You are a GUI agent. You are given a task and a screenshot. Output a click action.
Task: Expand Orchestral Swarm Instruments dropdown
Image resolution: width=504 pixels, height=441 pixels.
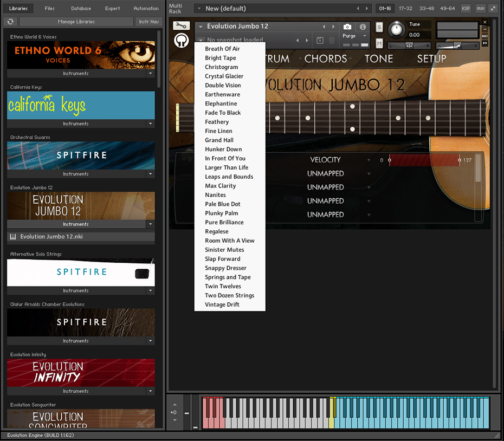(x=151, y=174)
